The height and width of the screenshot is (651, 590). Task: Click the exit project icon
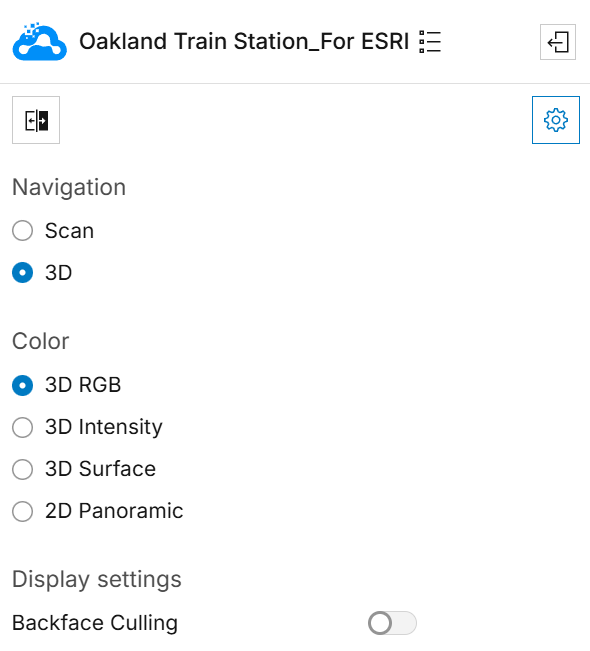point(558,42)
